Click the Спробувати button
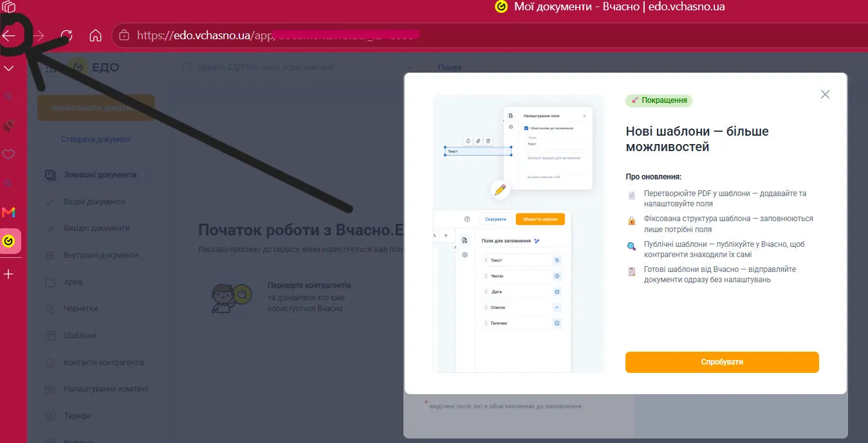 [722, 362]
